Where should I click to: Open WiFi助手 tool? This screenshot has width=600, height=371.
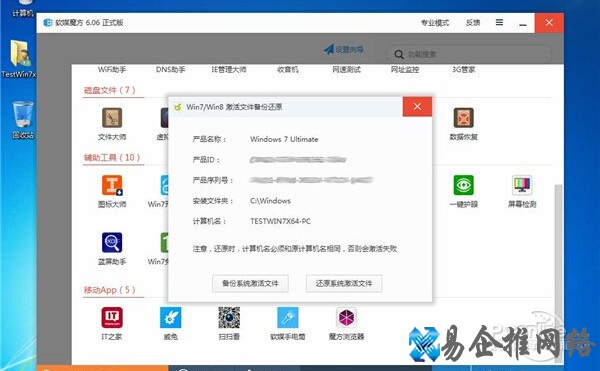pos(112,70)
